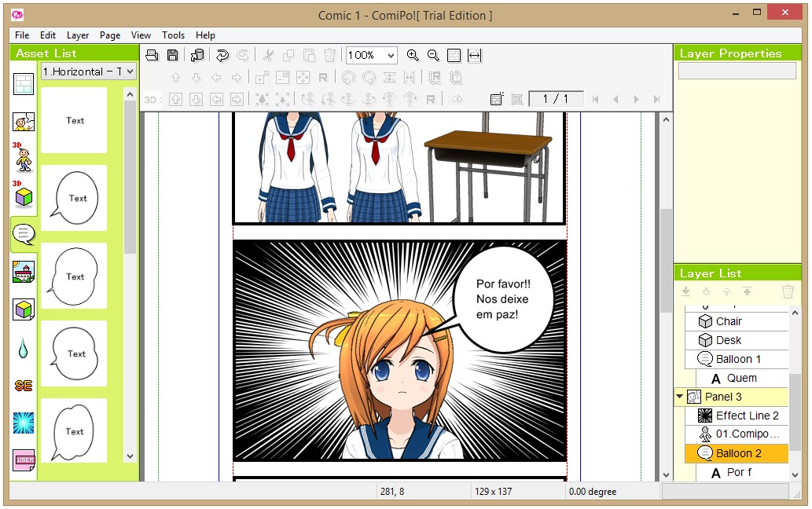Open the Tools menu

click(x=173, y=35)
